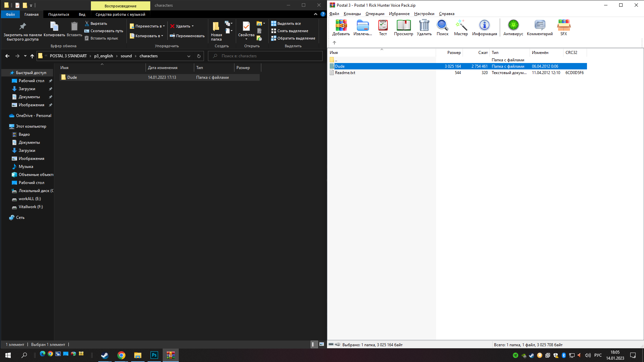Click Select all (Выделить все) button
Image resolution: width=644 pixels, height=362 pixels.
coord(286,23)
